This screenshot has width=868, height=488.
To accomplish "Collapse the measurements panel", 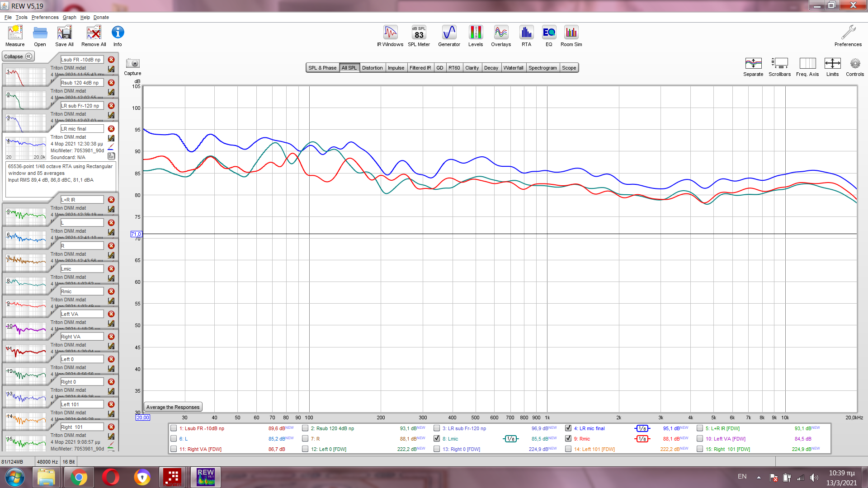I will pos(18,56).
